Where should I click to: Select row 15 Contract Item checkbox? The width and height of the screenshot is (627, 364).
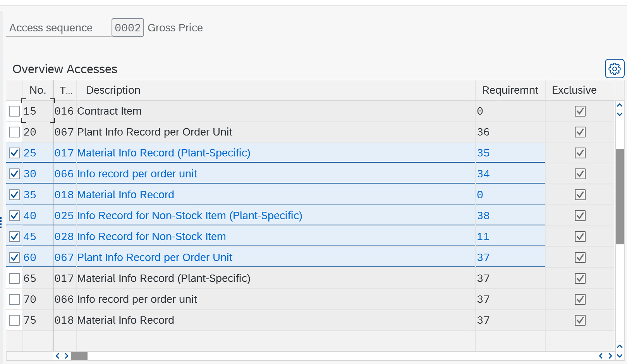coord(14,111)
